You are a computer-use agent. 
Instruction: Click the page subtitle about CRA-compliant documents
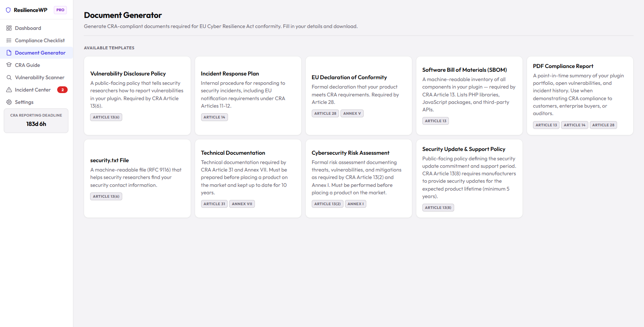pos(221,27)
